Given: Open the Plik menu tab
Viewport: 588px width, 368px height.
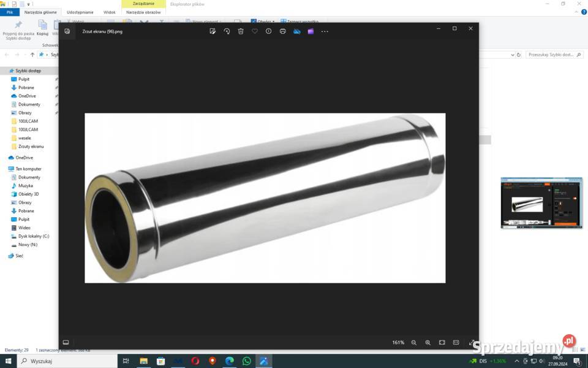Looking at the screenshot, I should click(10, 12).
